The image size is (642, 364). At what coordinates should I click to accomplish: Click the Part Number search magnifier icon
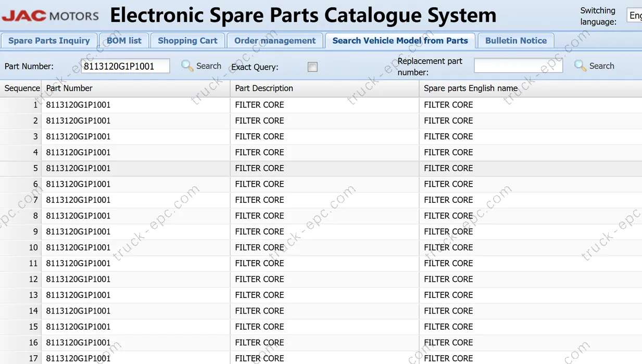187,66
